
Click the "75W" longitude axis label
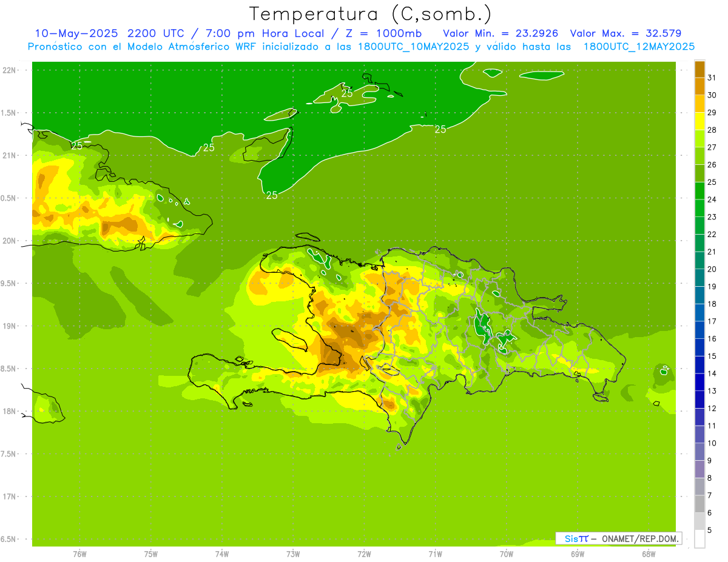point(150,554)
